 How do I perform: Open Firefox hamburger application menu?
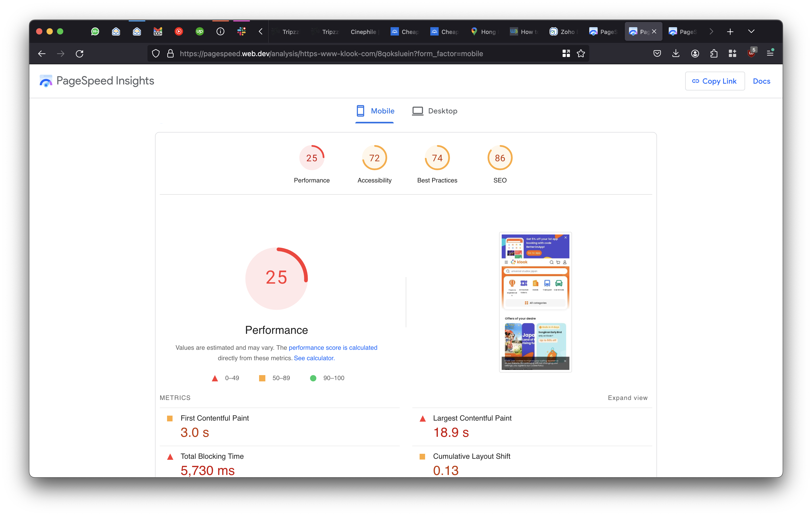point(770,53)
